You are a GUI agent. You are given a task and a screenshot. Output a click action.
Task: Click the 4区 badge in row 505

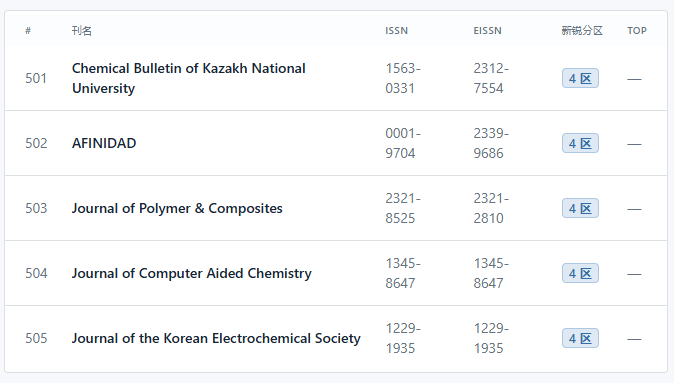(x=580, y=338)
